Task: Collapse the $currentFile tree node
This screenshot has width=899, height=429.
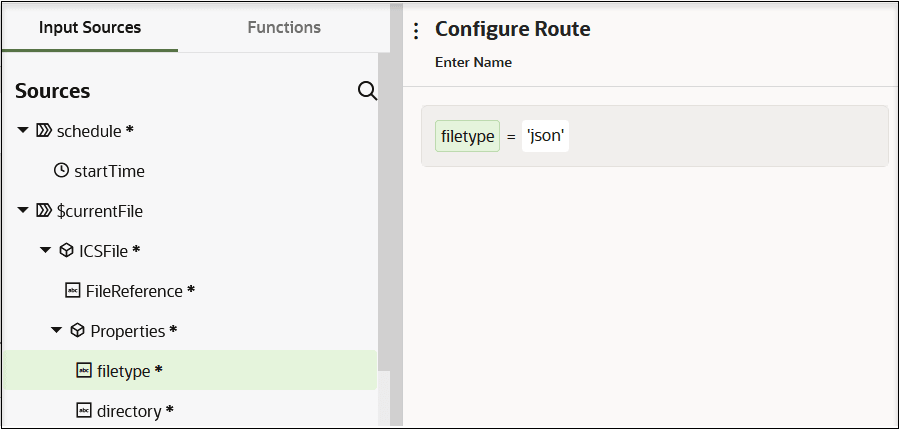Action: pos(23,210)
